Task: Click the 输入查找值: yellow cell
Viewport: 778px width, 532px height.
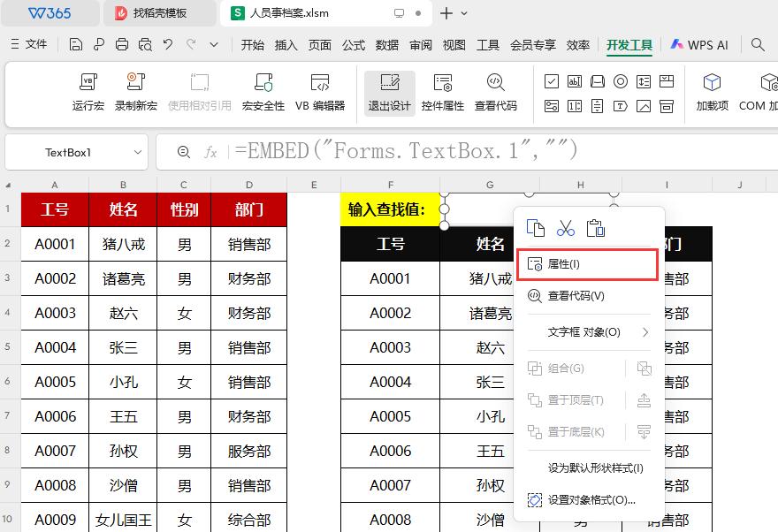Action: coord(391,209)
